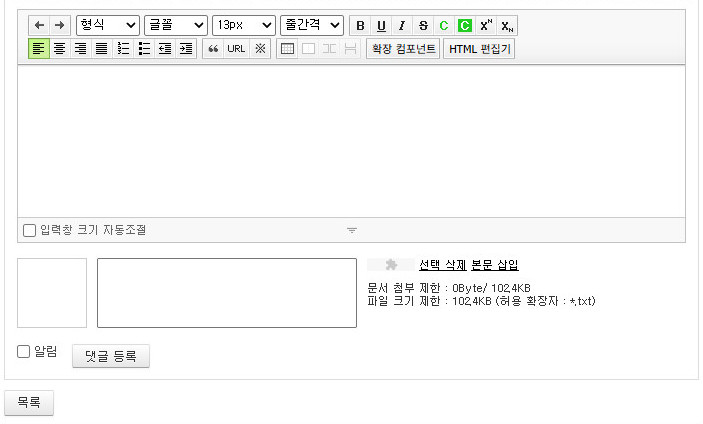This screenshot has height=424, width=703.
Task: Open the 글꼴 font dropdown
Action: pos(176,25)
